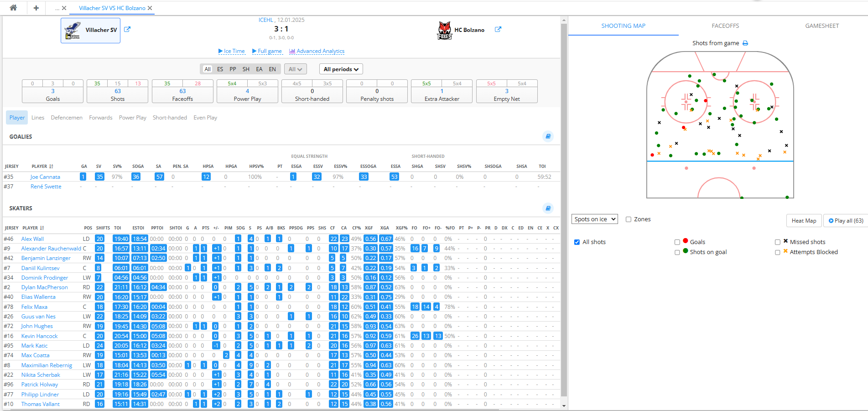Close the Villacher SV VS HC Bolzano tab
Viewport: 868px width, 411px height.
tap(150, 8)
